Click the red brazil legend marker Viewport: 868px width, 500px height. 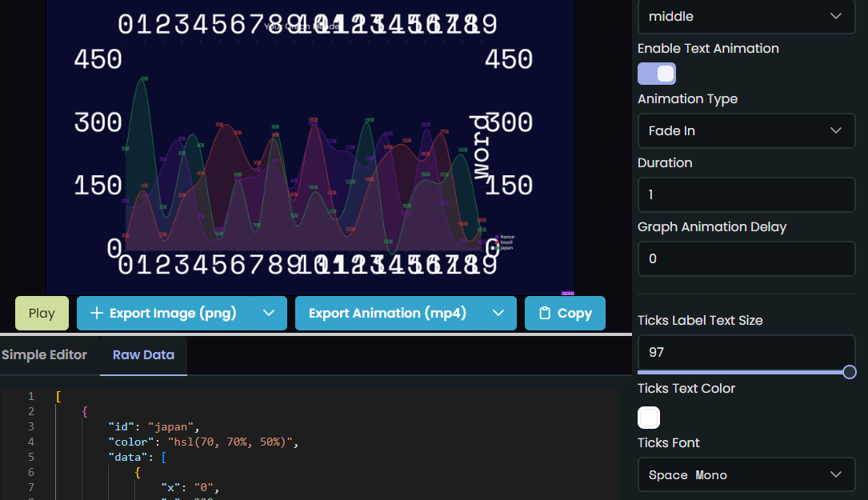pos(496,242)
